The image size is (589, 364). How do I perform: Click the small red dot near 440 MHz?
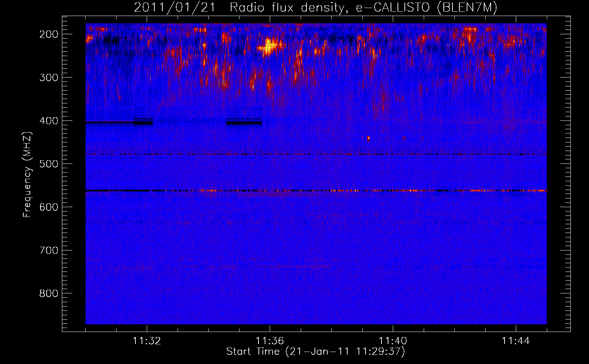pos(368,138)
